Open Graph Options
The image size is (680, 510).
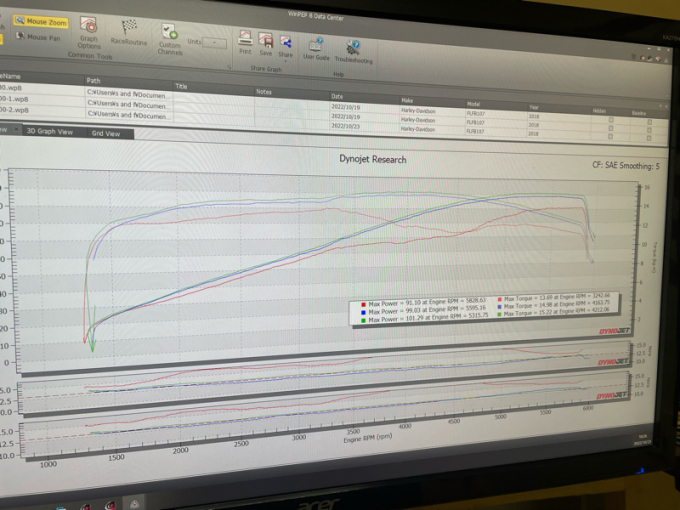[x=89, y=33]
